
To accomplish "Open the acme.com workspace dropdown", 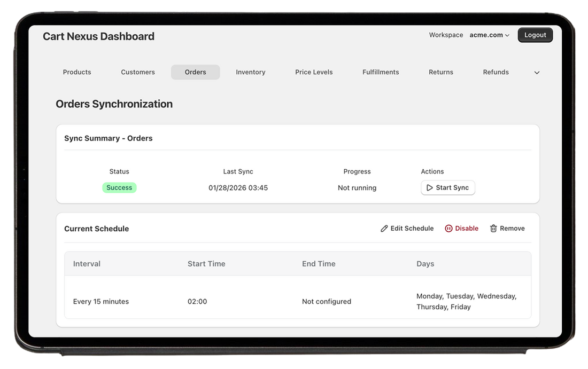I will coord(489,35).
